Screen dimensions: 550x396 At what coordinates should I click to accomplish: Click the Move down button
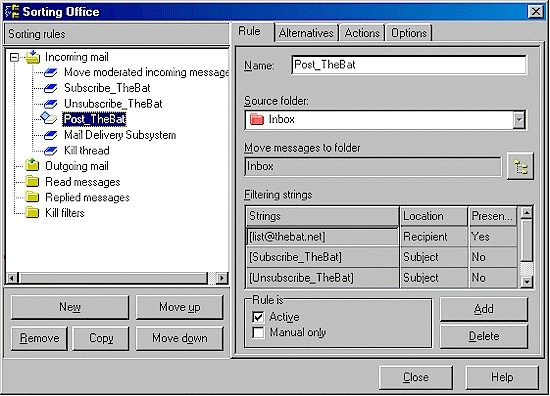pos(180,338)
